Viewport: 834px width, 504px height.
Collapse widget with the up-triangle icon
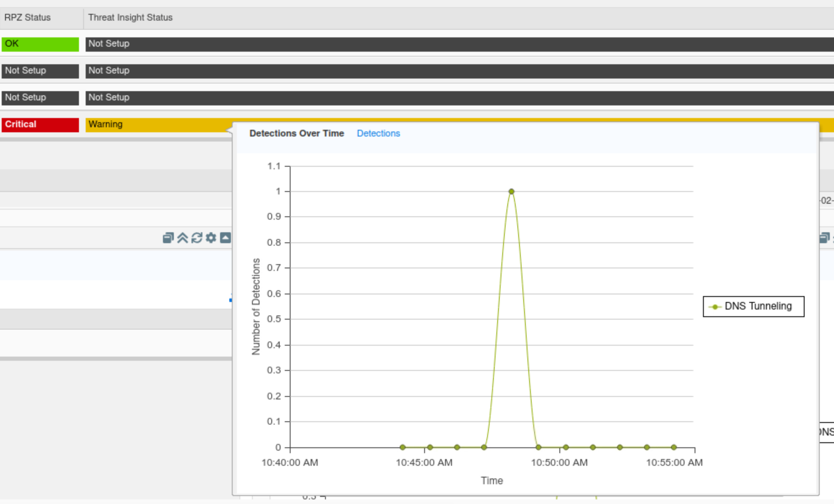coord(226,238)
